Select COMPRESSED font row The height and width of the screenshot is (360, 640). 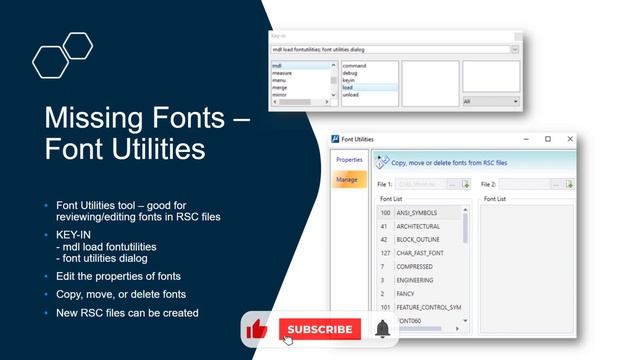(419, 267)
